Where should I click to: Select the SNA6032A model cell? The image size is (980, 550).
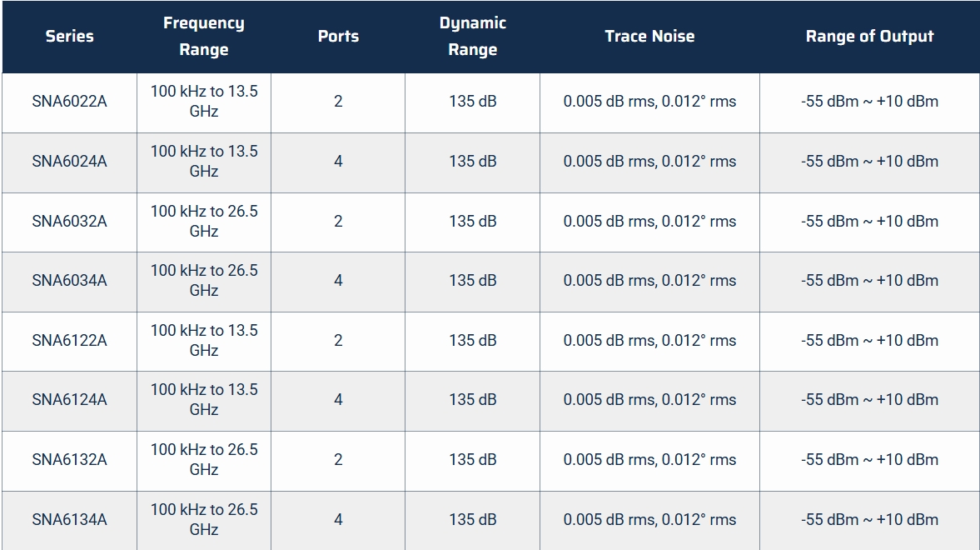tap(69, 222)
